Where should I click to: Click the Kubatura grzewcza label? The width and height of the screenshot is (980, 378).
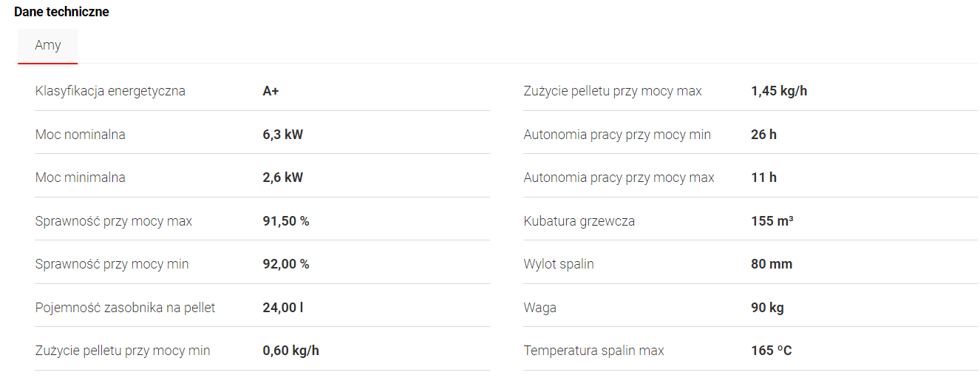click(579, 221)
